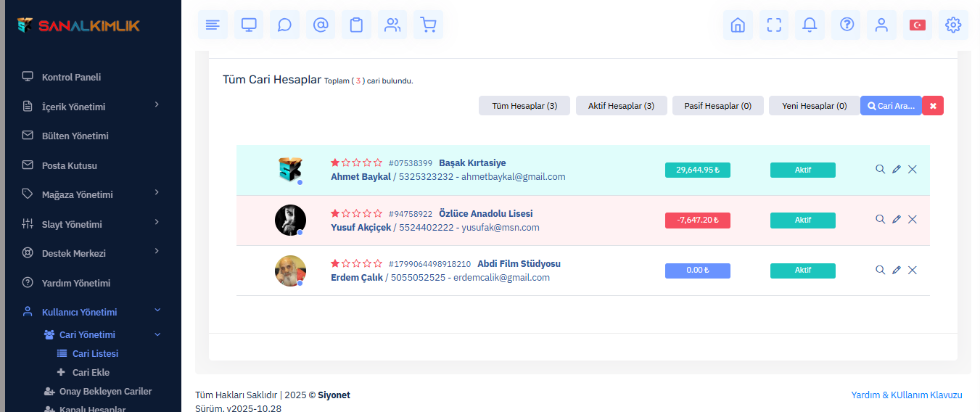
Task: View Özlüce Anadolu Lisesi details with magnifier icon
Action: 880,220
